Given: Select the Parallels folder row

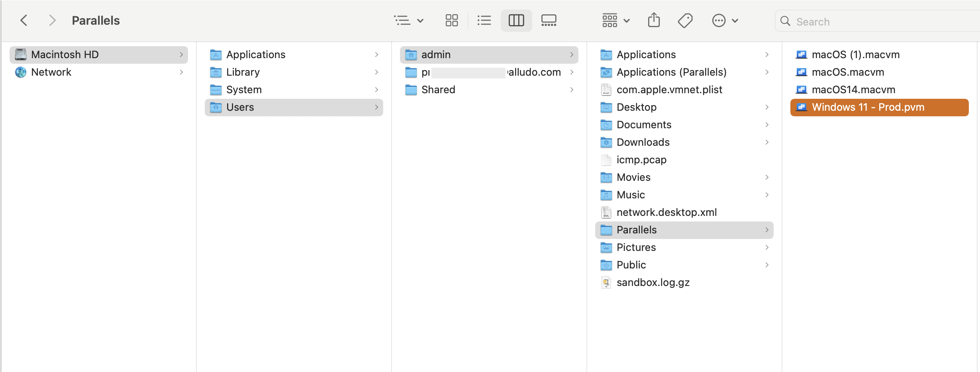Looking at the screenshot, I should pyautogui.click(x=684, y=230).
